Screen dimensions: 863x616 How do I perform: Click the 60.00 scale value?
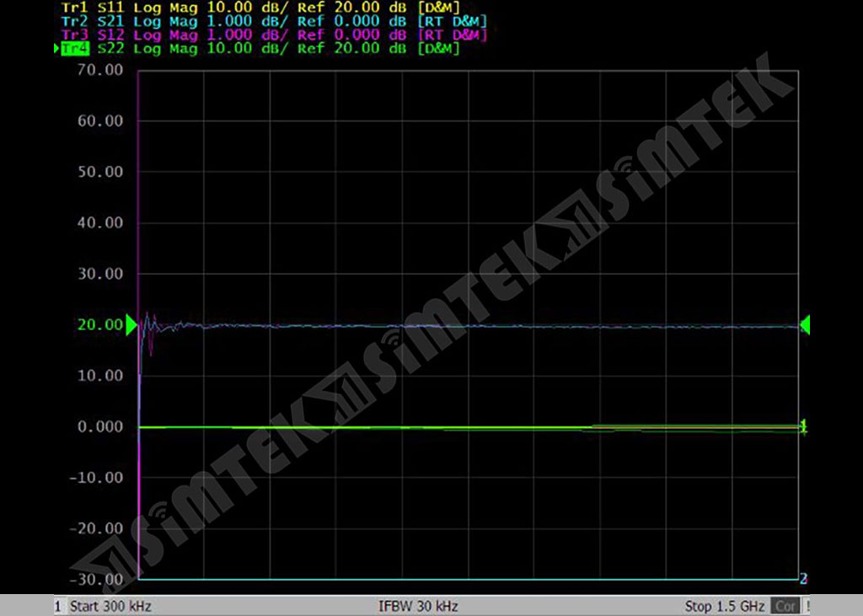click(100, 121)
